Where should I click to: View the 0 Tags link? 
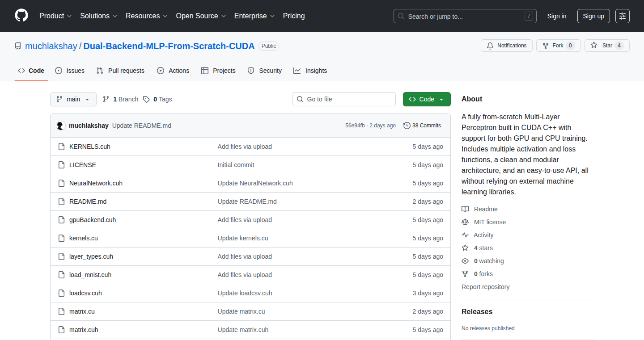[157, 99]
